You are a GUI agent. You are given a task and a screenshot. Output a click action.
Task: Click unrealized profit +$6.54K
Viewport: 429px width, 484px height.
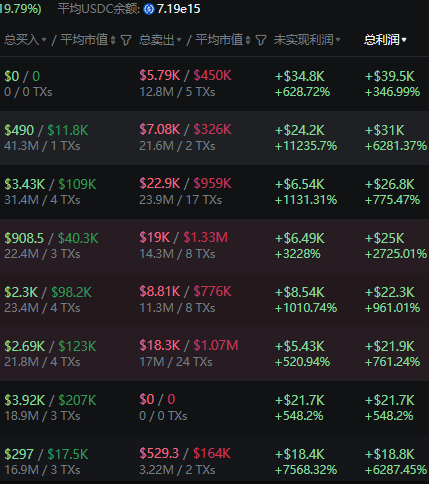coord(300,184)
